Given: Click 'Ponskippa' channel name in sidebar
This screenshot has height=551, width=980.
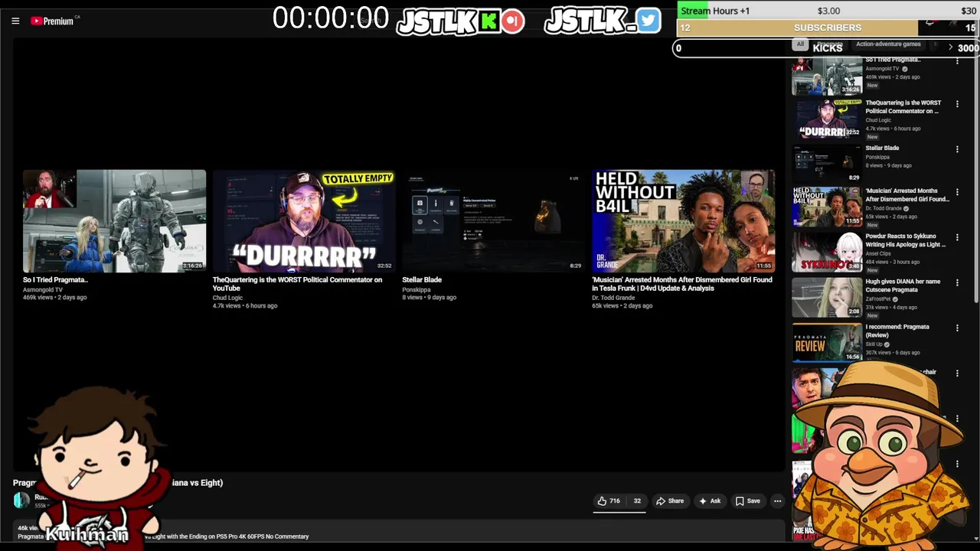Looking at the screenshot, I should tap(877, 158).
